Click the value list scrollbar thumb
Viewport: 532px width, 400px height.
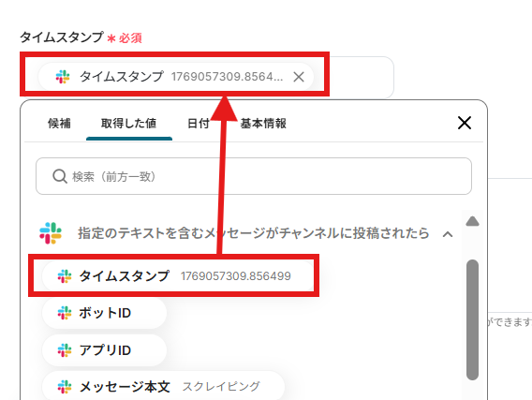(x=472, y=319)
